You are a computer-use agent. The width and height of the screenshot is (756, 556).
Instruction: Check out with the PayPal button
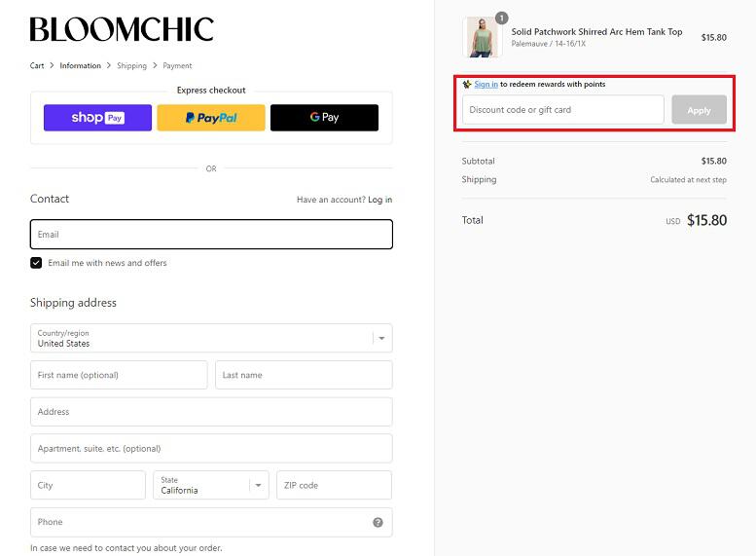tap(211, 118)
